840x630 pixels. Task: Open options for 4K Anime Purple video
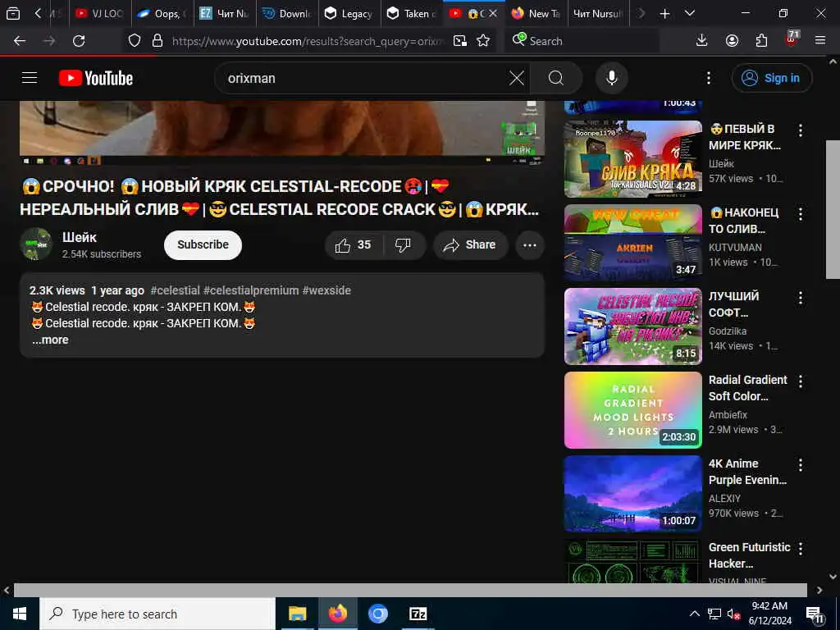click(801, 464)
